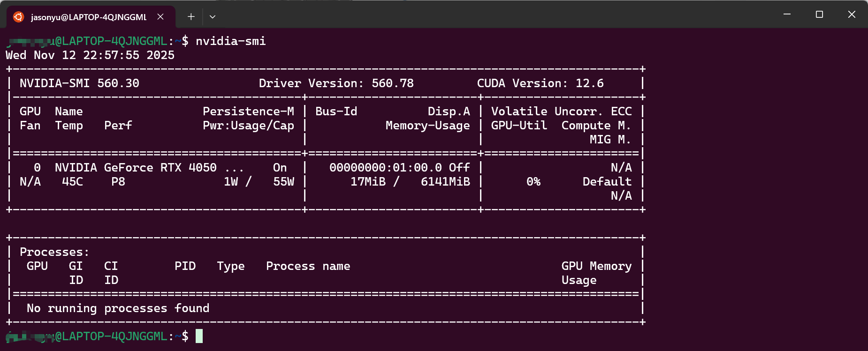Click the persistence value On
Screen dimensions: 868x351
[x=280, y=168]
